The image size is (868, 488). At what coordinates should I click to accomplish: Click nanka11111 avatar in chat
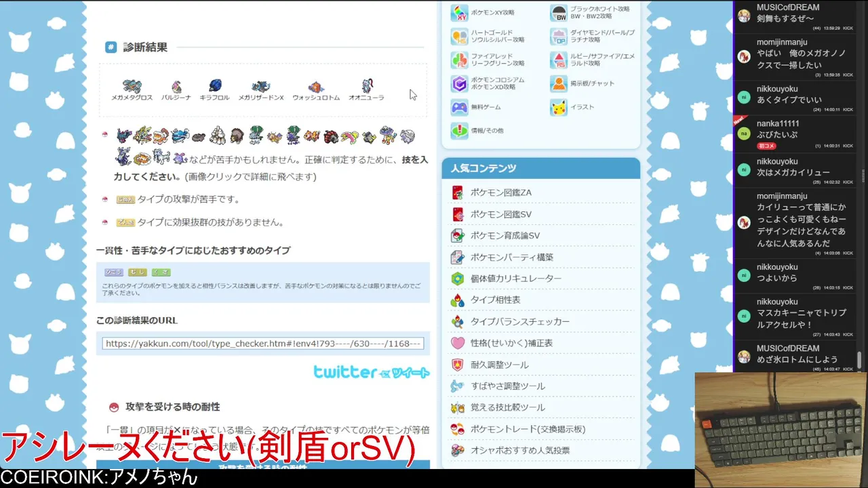[x=744, y=134]
